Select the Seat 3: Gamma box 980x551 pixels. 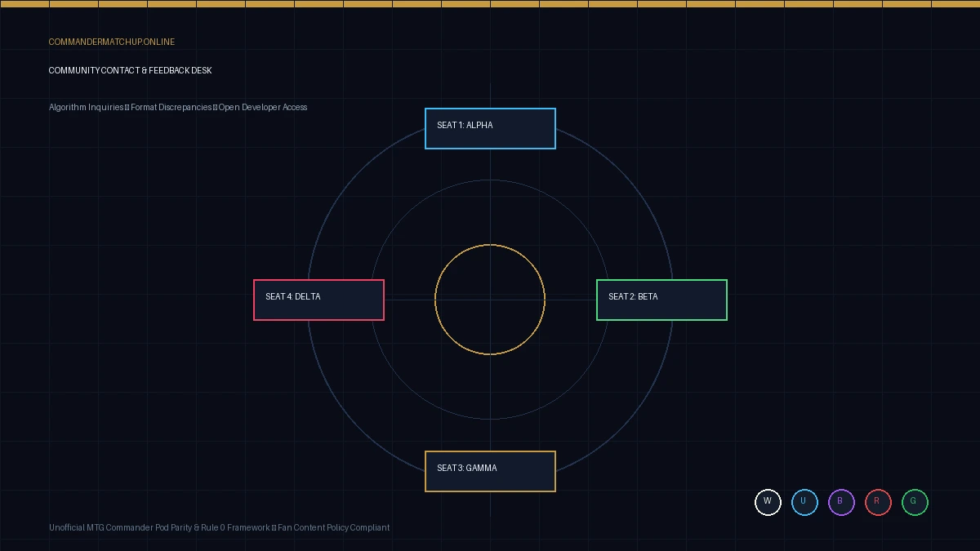coord(490,472)
